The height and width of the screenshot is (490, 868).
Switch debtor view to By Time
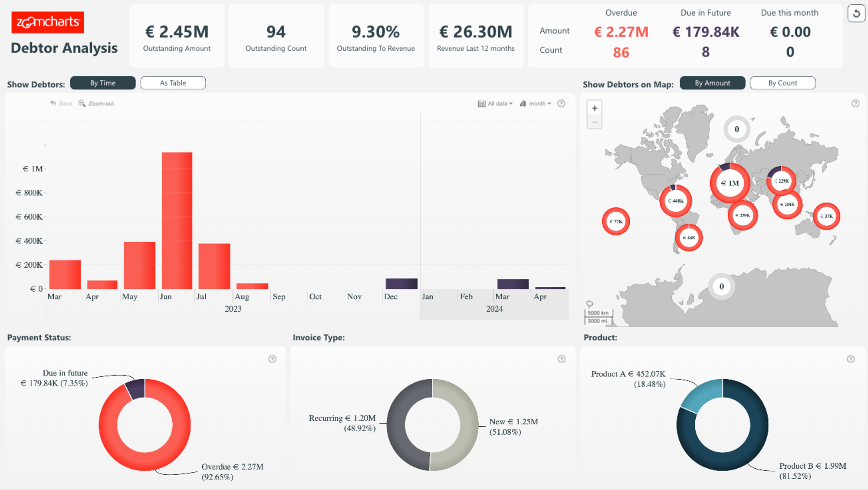point(103,83)
